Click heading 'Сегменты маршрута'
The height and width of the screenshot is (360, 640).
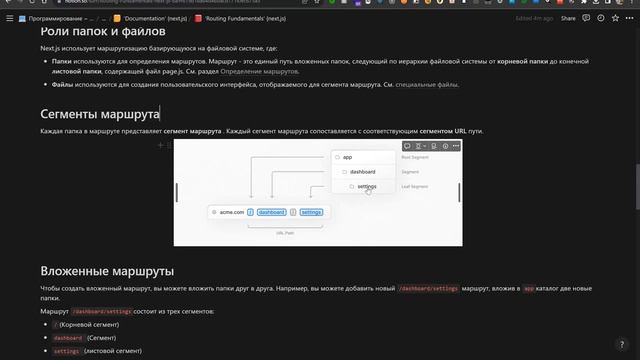pyautogui.click(x=100, y=114)
